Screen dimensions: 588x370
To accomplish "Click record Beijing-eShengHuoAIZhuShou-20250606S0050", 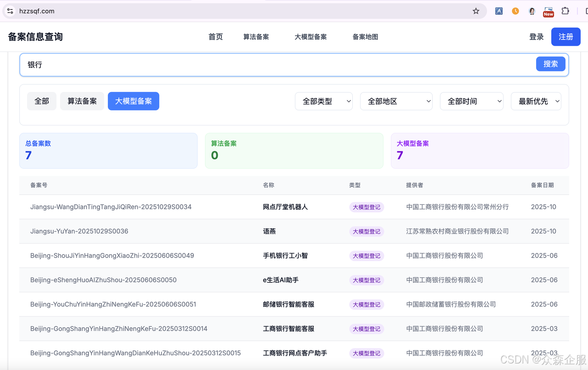I will (x=103, y=280).
